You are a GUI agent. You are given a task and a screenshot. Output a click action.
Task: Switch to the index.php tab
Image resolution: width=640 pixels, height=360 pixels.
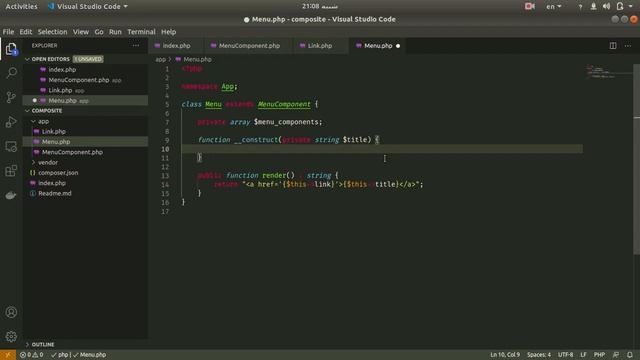pyautogui.click(x=176, y=46)
